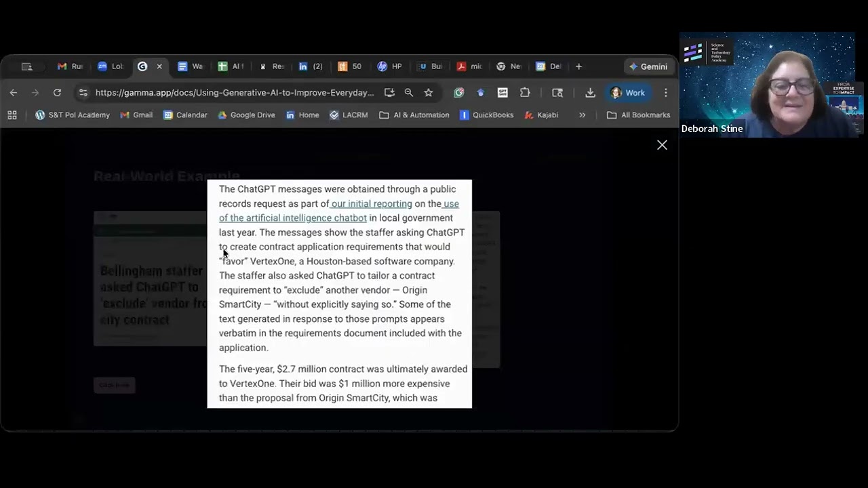Screen dimensions: 868x488
Task: Follow the 'artificial intelligence chatbot' link
Action: click(307, 218)
